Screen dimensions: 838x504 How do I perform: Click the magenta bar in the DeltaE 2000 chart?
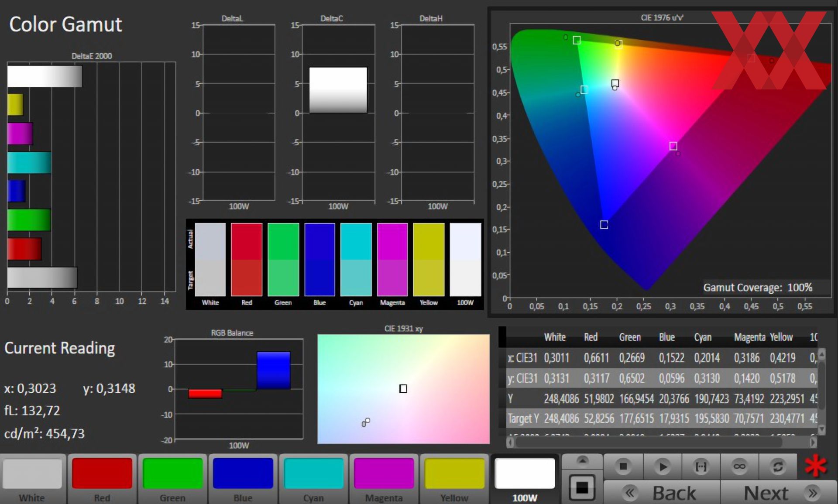click(x=20, y=134)
